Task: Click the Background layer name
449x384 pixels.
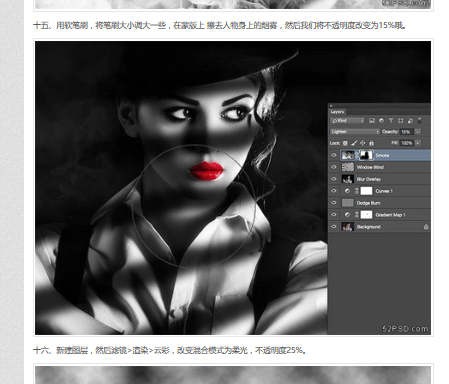Action: coord(368,227)
